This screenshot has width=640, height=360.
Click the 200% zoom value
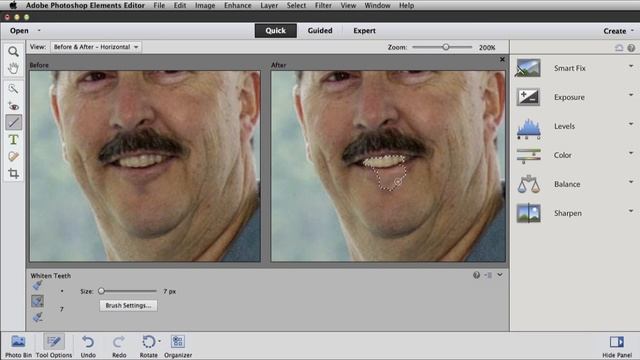tap(487, 47)
